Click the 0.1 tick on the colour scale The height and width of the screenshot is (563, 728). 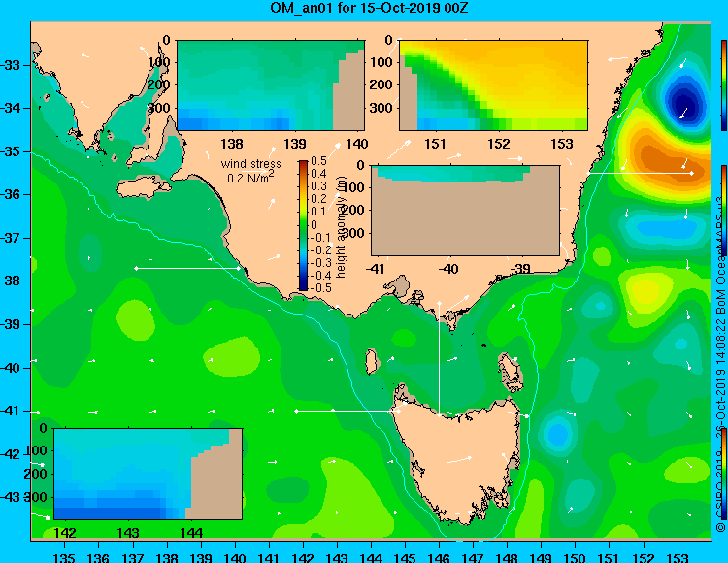click(x=318, y=212)
